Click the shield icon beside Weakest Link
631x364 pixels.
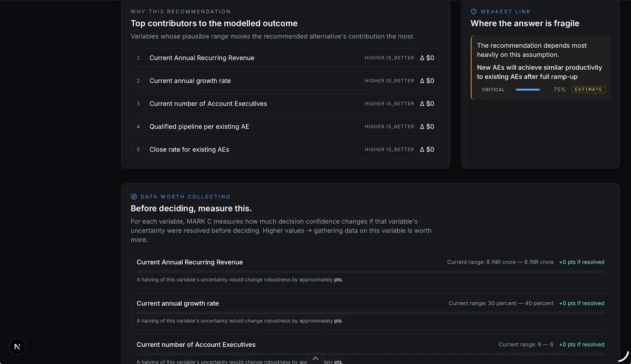click(474, 12)
